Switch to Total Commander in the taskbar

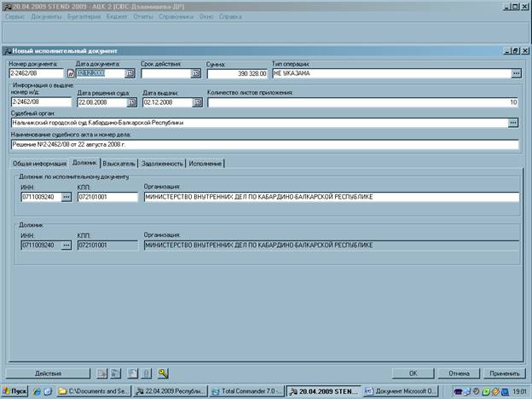pyautogui.click(x=248, y=391)
